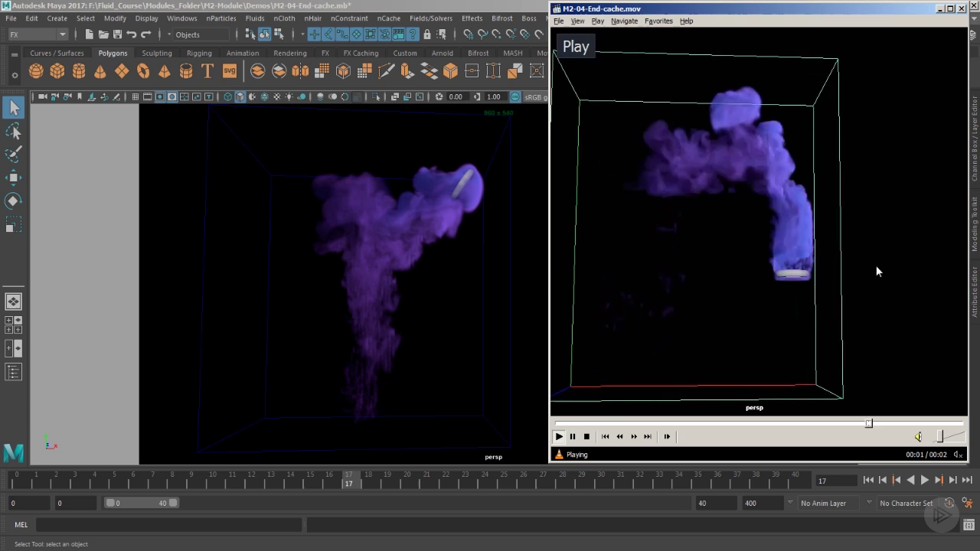The height and width of the screenshot is (551, 980).
Task: Switch to the FX Caching shelf tab
Action: (x=361, y=54)
